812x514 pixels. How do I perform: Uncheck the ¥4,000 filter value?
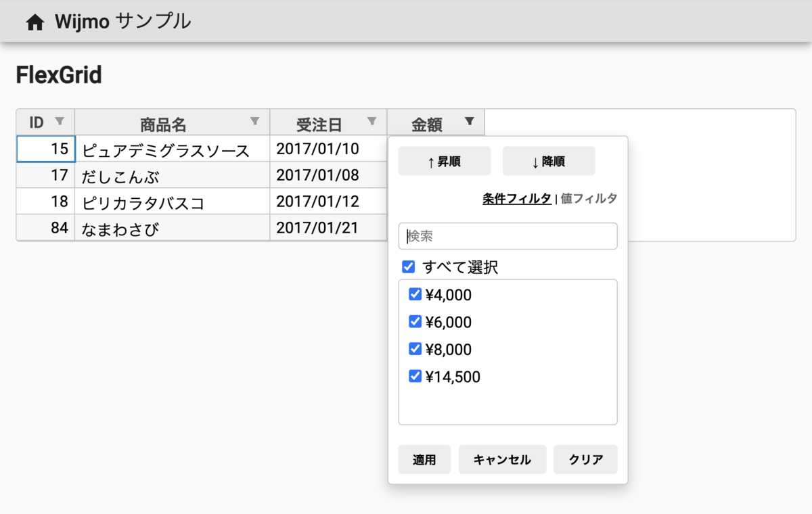415,294
